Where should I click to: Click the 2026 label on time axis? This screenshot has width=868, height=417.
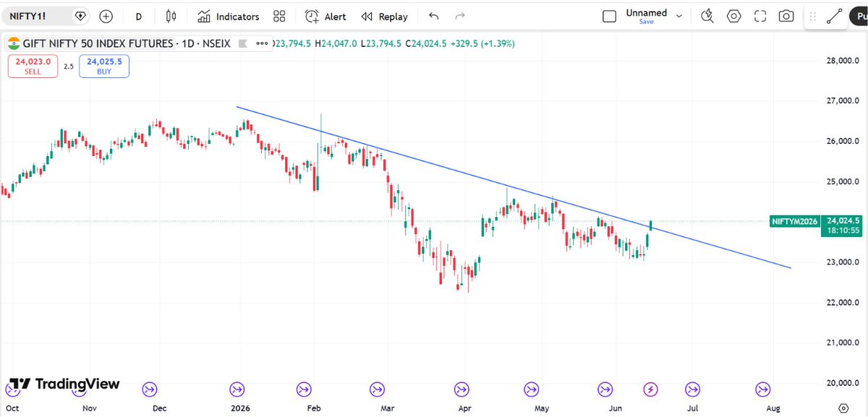click(x=240, y=408)
